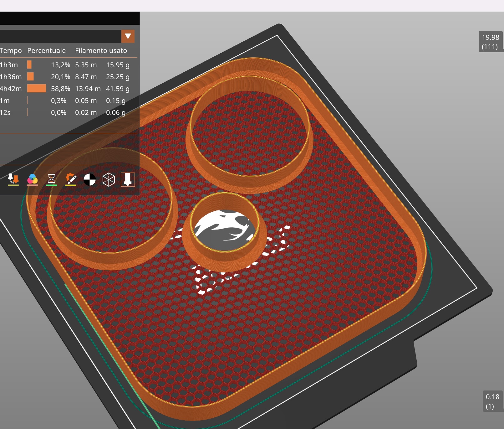Click the 5.35 m filament length
The image size is (504, 429).
pyautogui.click(x=86, y=65)
